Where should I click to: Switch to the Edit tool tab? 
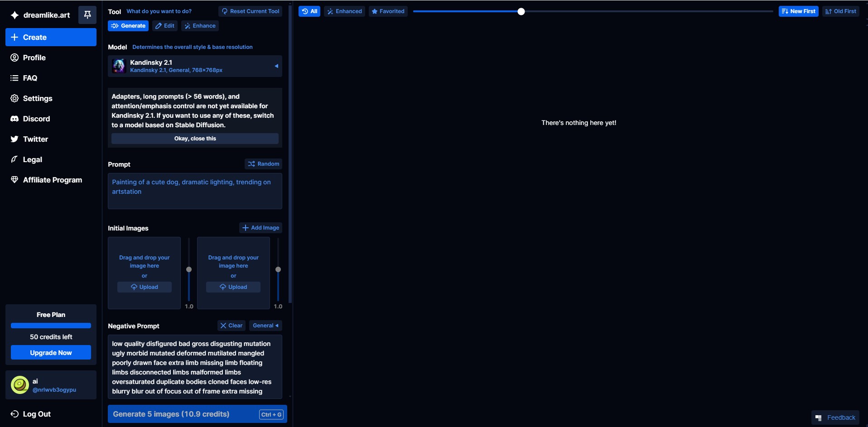[x=165, y=26]
